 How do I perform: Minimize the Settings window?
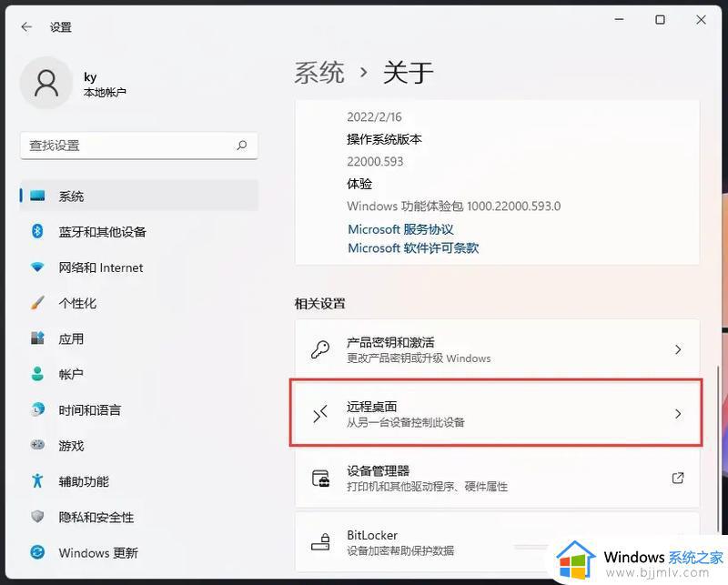tap(619, 19)
